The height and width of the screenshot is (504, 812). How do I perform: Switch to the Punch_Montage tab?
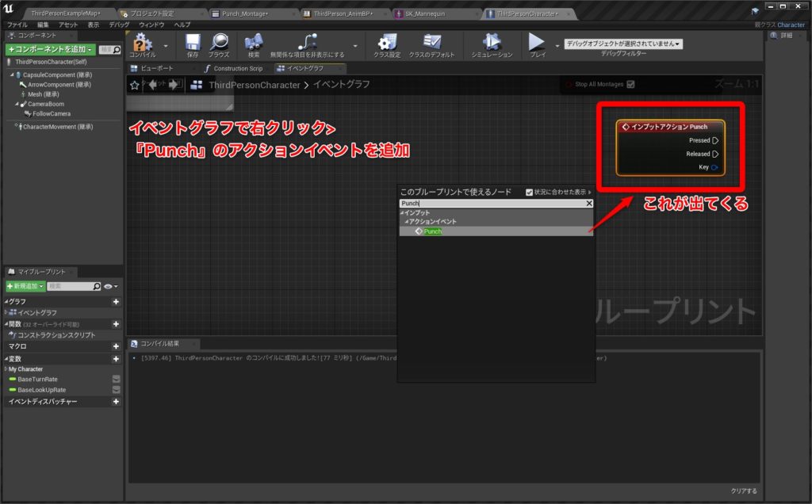245,13
